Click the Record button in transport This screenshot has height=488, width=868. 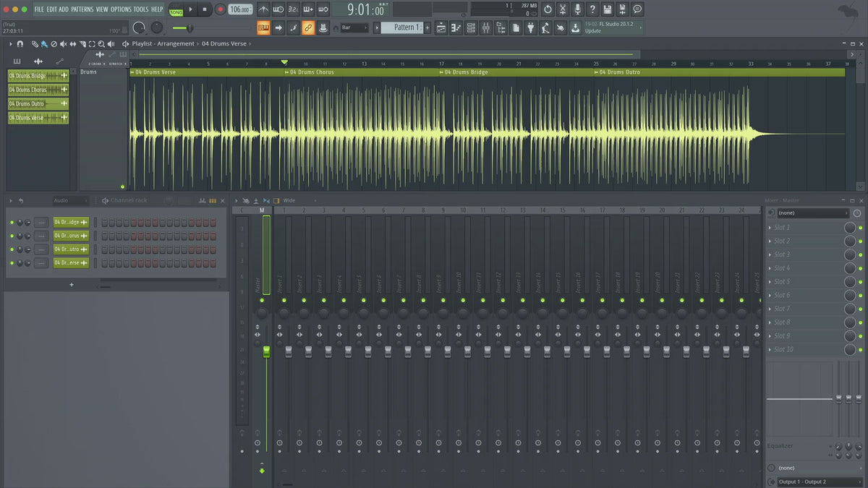[x=220, y=9]
